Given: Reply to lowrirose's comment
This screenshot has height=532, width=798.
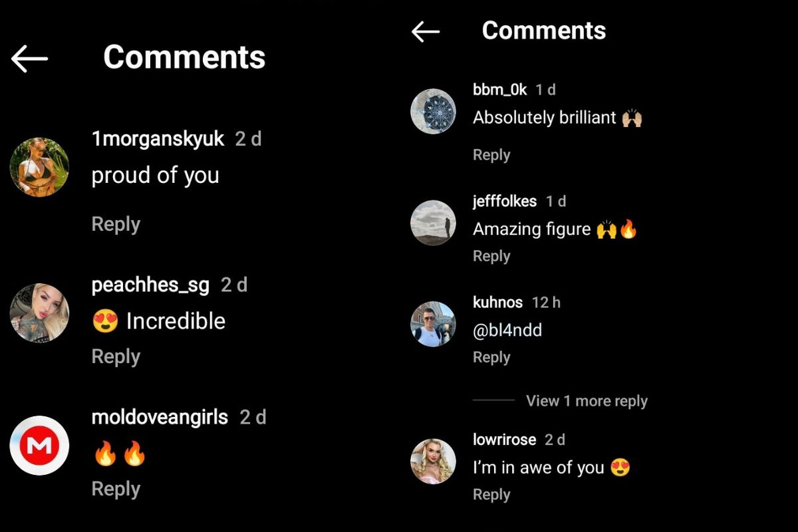Looking at the screenshot, I should click(x=491, y=495).
